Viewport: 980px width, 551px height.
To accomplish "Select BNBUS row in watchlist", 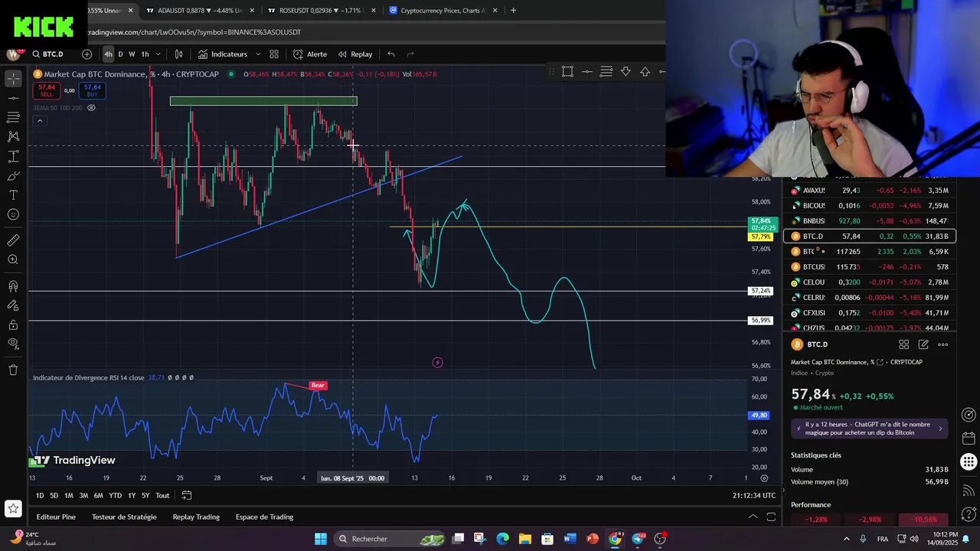I will point(870,221).
